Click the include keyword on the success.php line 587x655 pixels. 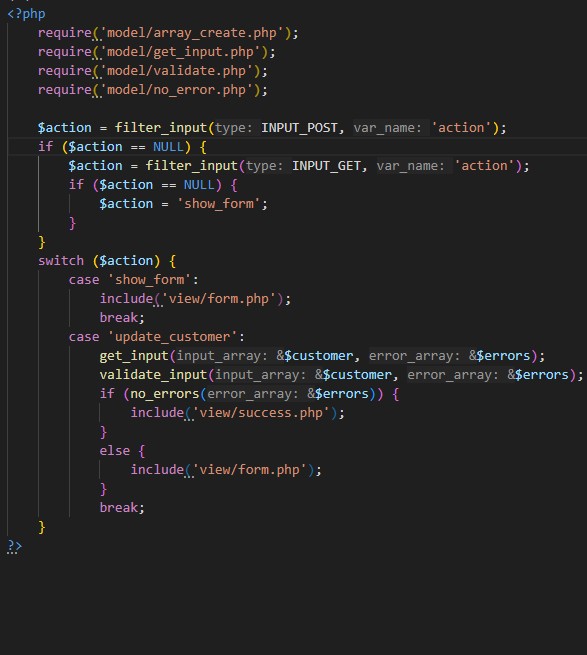157,413
